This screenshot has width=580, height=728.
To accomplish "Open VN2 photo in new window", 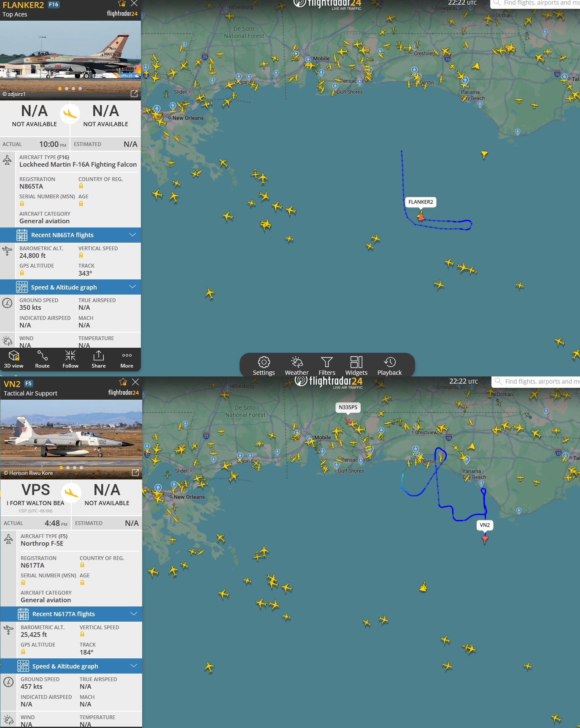I will click(x=135, y=473).
